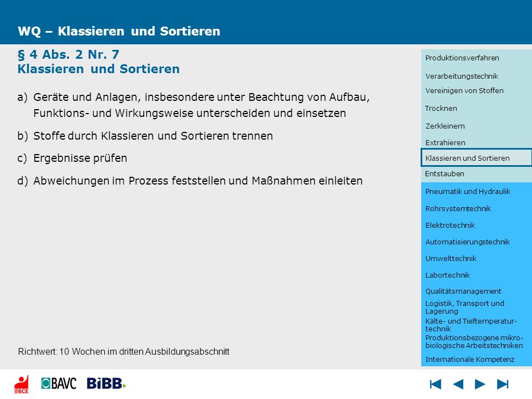Click list item a) Geräte und Anlagen
532x399 pixels.
click(193, 105)
